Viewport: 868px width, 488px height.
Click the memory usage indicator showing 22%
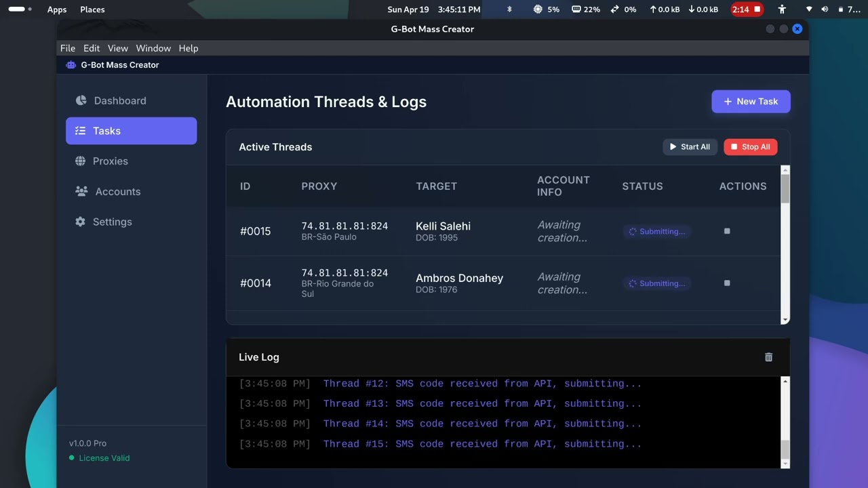click(586, 9)
